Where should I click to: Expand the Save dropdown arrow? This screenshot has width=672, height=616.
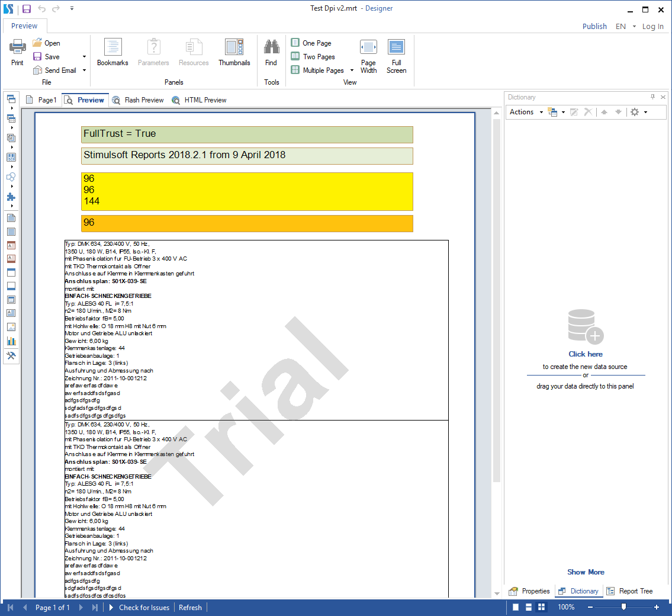coord(85,57)
